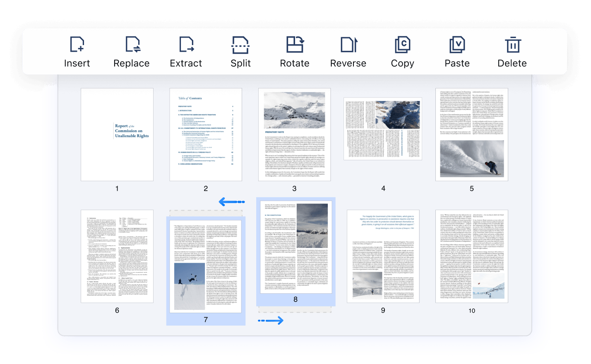Click the left-pointing blue arrow above page 7
Screen dimensions: 591x364
(x=231, y=202)
